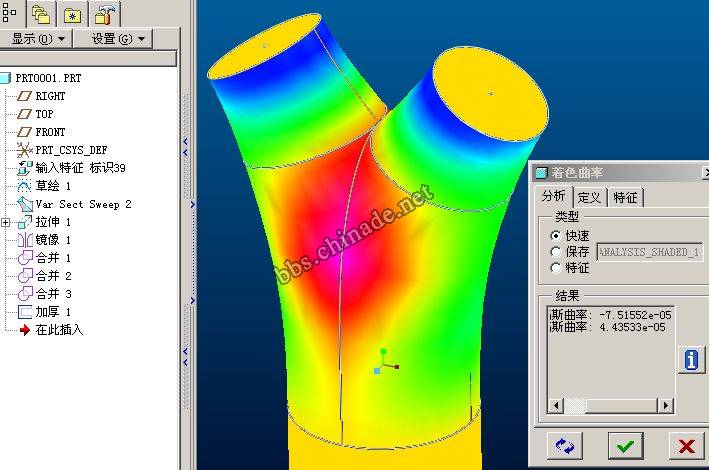Select PRT_CSYS_DEF coordinate system icon
The height and width of the screenshot is (470, 709).
tap(24, 150)
